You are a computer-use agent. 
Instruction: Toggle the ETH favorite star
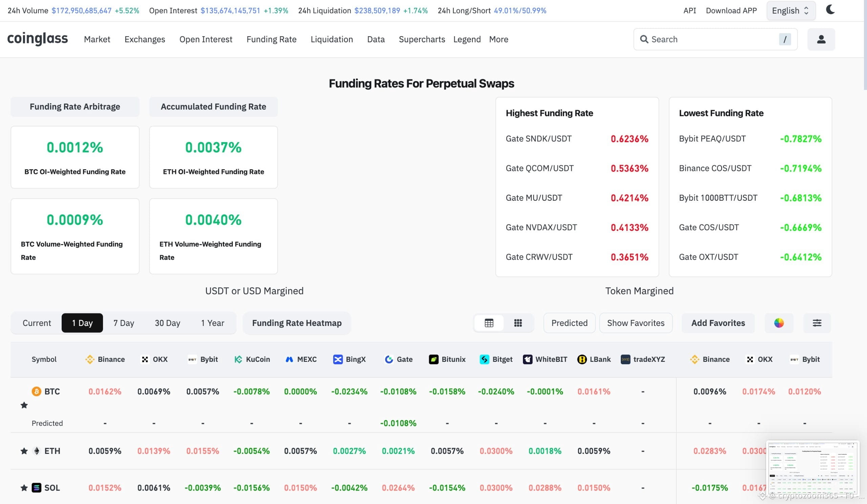click(x=24, y=451)
